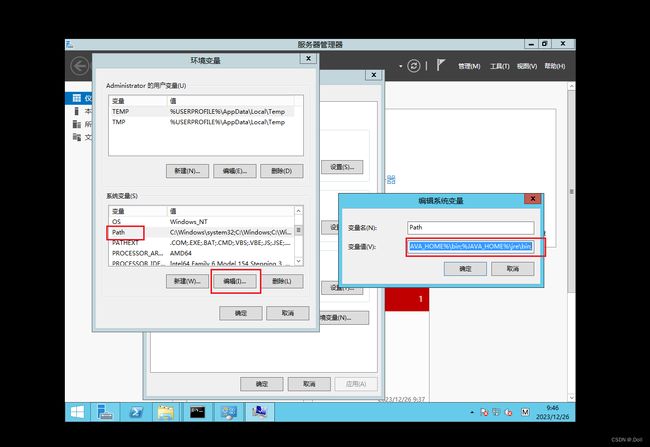Viewport: 650px width, 447px height.
Task: Click 删除(L) under system variables
Action: [282, 281]
